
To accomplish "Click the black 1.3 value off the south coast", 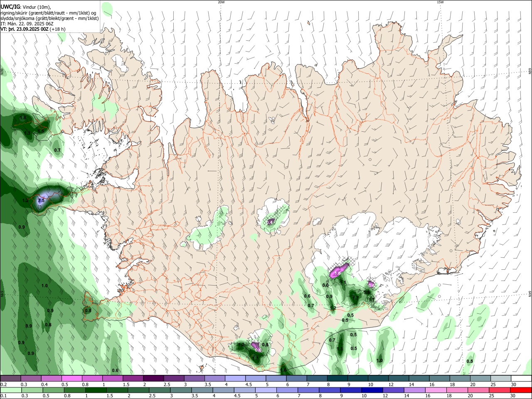I will 340,349.
